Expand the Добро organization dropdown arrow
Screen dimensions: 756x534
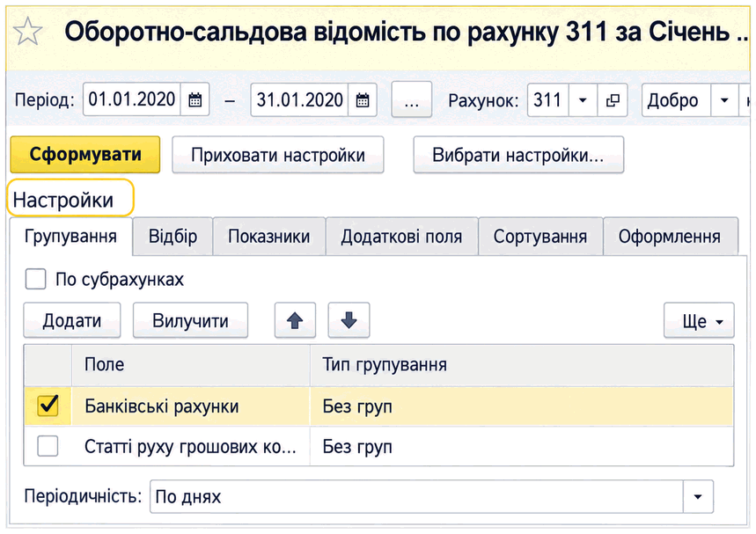tap(724, 99)
